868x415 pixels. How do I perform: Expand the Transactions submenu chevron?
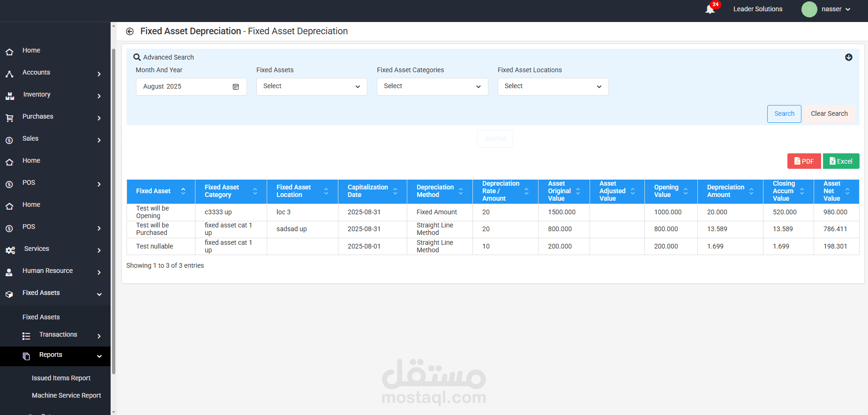point(99,336)
